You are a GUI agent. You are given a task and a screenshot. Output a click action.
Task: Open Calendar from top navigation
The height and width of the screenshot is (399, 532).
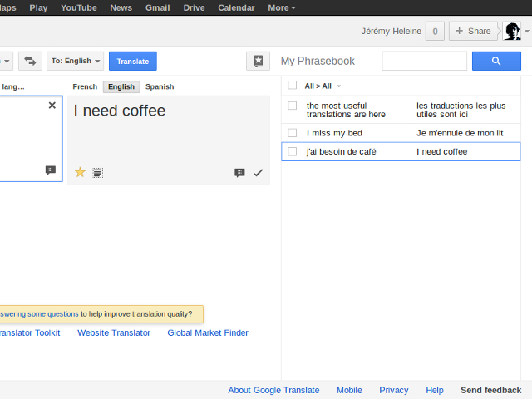tap(236, 7)
